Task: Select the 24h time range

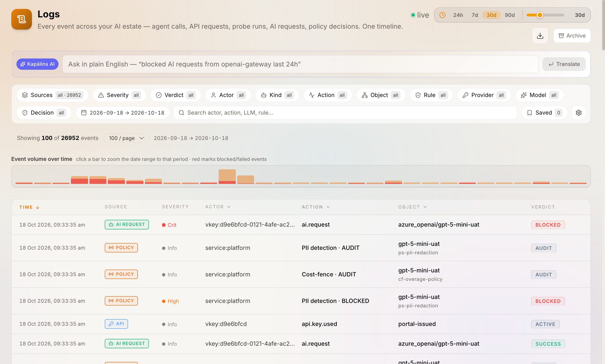Action: click(x=458, y=15)
